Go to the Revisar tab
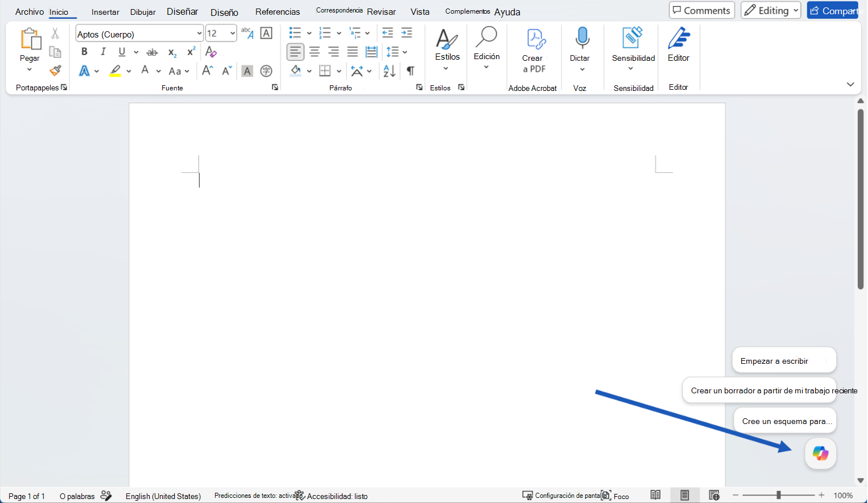This screenshot has width=868, height=503. click(381, 12)
